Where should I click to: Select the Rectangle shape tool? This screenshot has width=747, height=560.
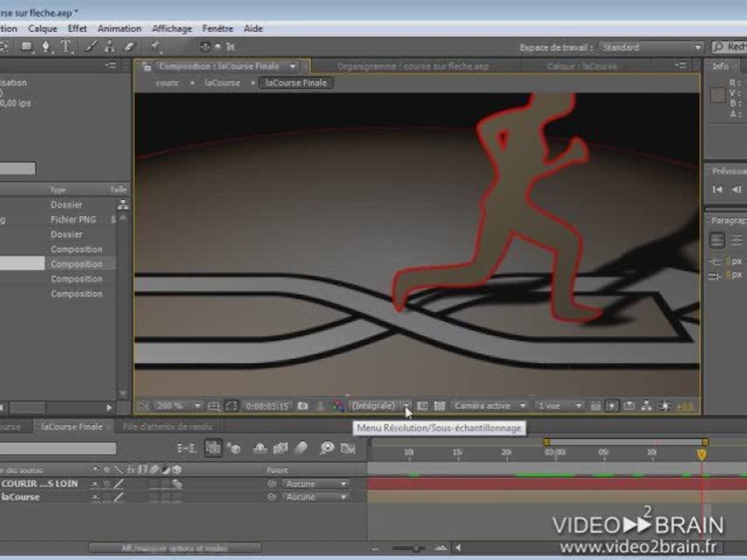[x=26, y=47]
